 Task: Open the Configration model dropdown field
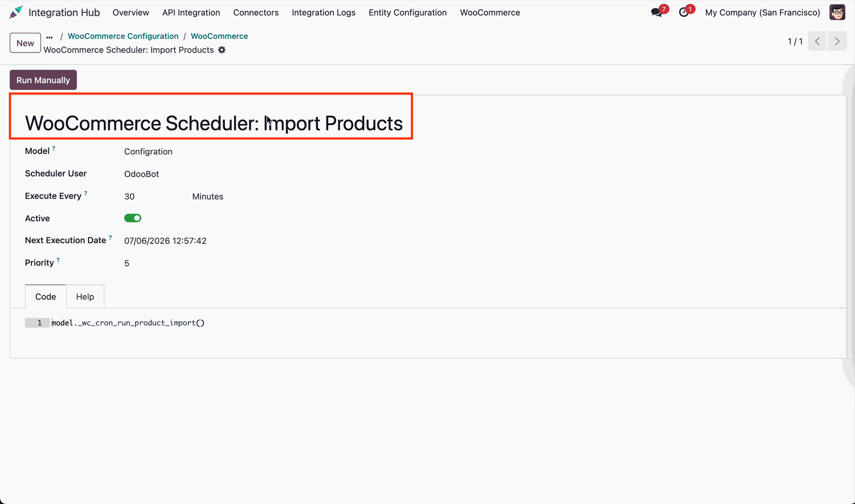(148, 151)
